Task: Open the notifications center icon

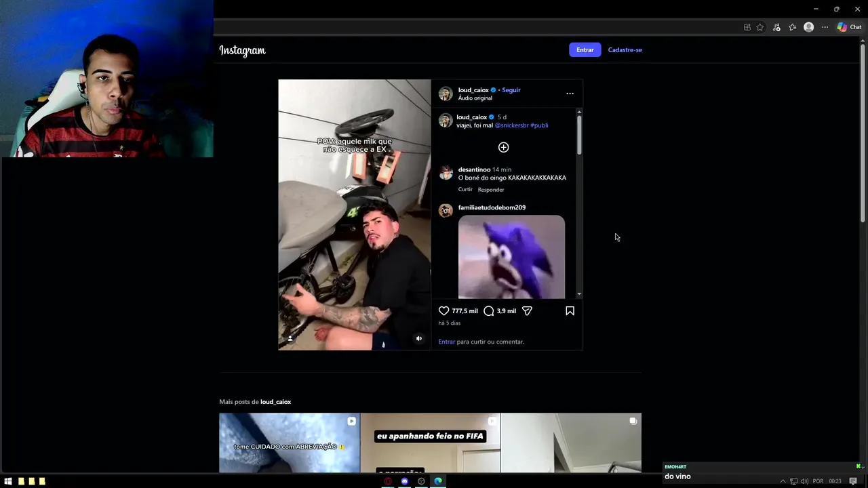Action: [x=853, y=481]
